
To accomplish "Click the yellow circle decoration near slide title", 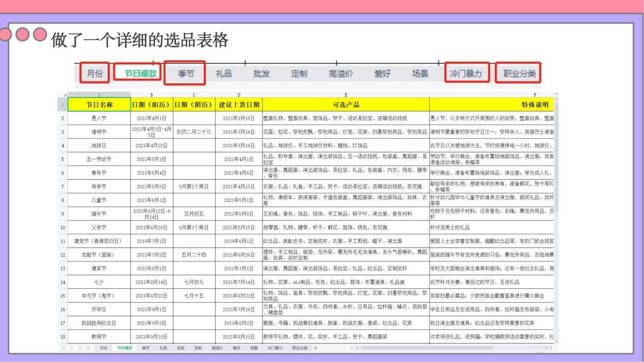I will (22, 34).
